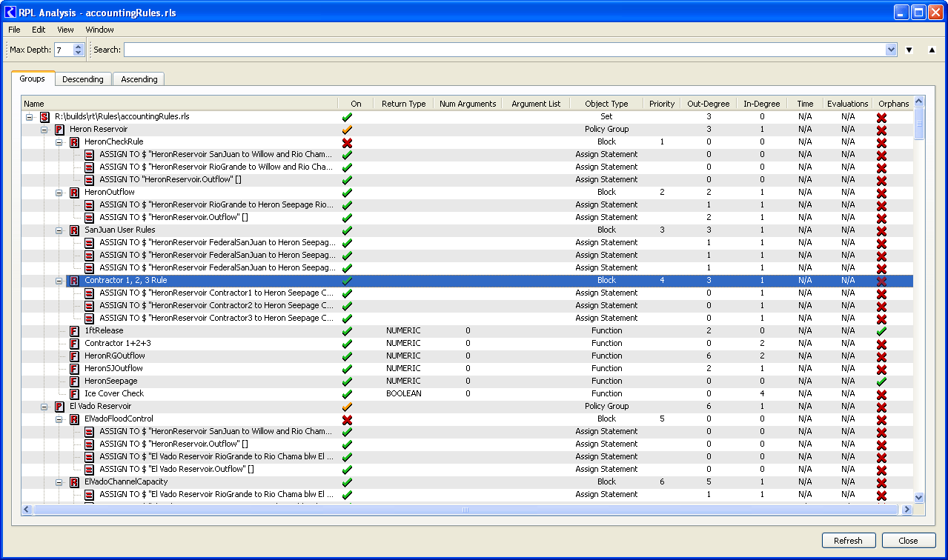The height and width of the screenshot is (560, 948).
Task: Click the Rule icon beside ElVadoFloodControl
Action: pos(74,419)
